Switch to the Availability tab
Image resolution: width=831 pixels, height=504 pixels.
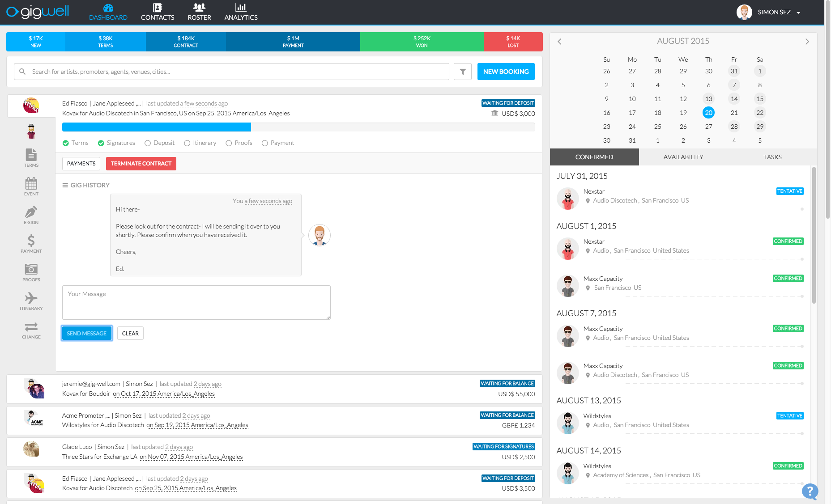(x=683, y=157)
